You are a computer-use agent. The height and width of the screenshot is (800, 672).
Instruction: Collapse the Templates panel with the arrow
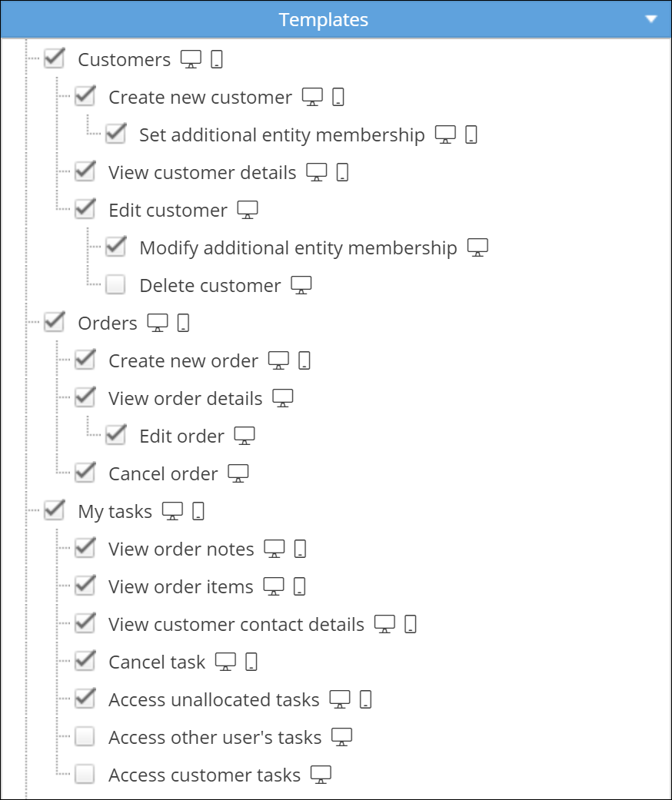click(x=652, y=19)
